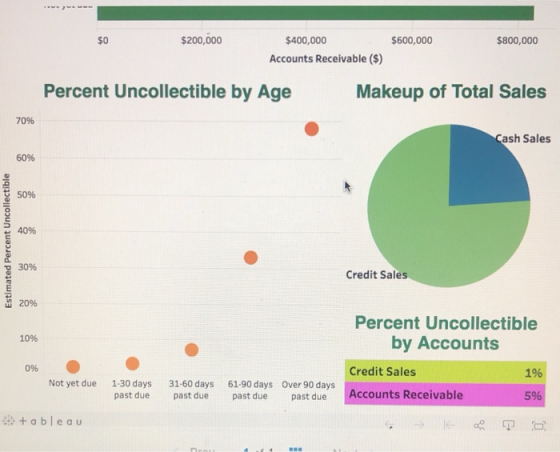Image resolution: width=560 pixels, height=452 pixels.
Task: Click the $400,000 axis tick label
Action: (x=306, y=40)
